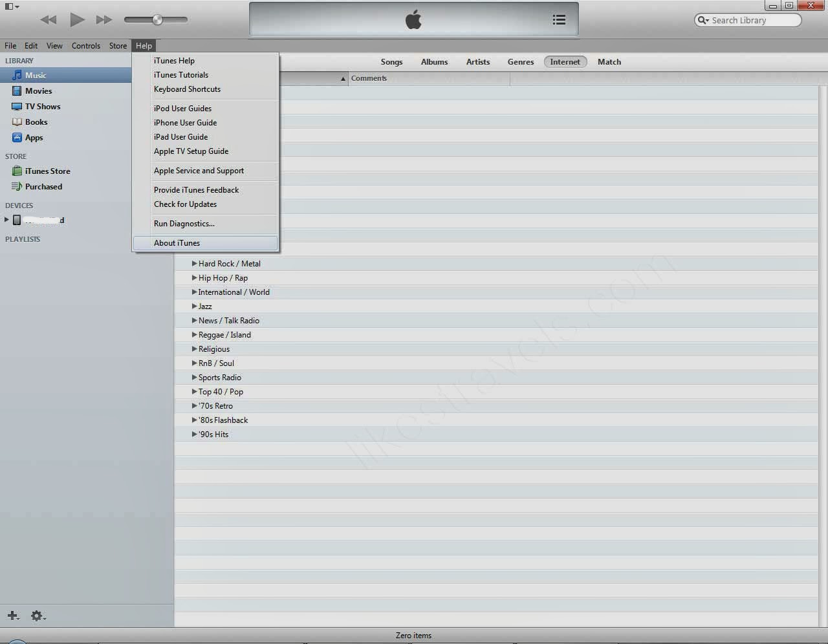The width and height of the screenshot is (828, 644).
Task: Select the TV Shows screen icon
Action: pos(17,106)
